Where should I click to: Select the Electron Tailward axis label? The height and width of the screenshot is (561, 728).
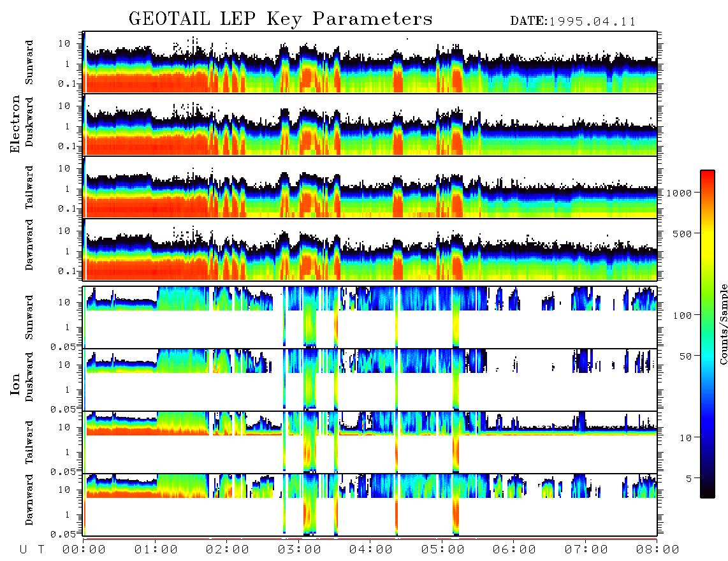click(x=29, y=187)
